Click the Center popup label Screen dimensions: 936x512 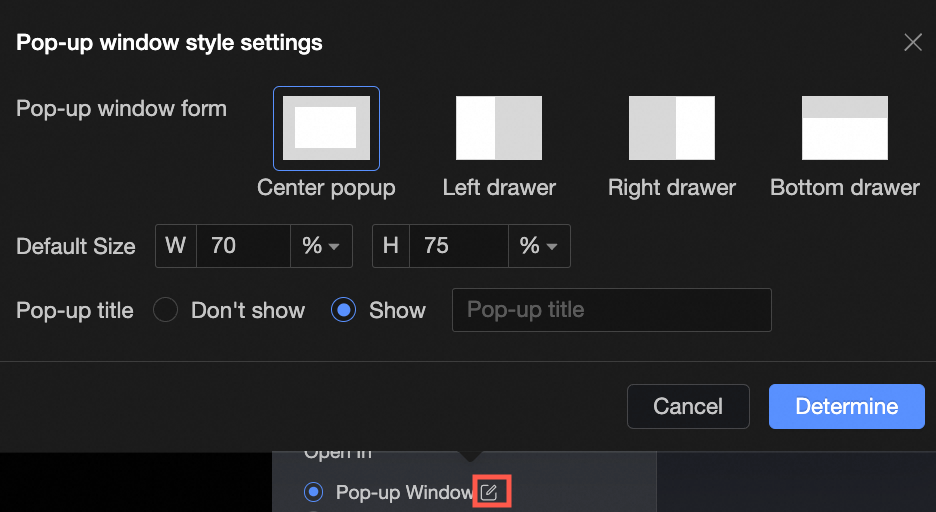[326, 188]
